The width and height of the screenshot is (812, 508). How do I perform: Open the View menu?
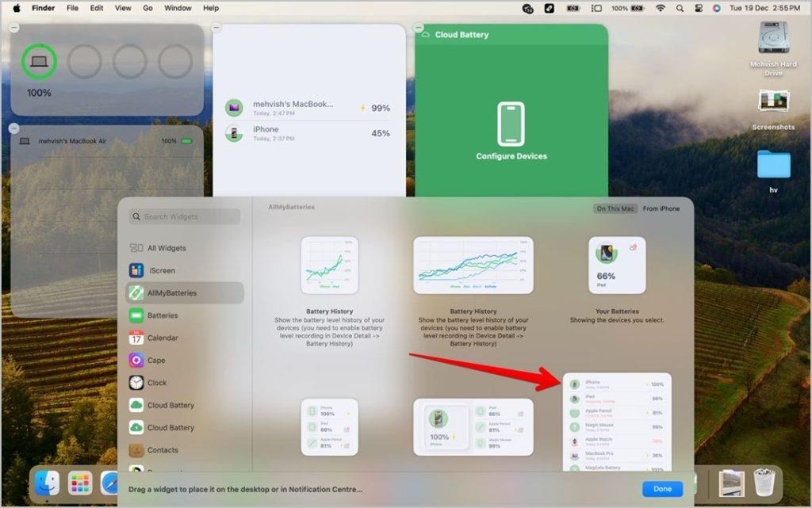pyautogui.click(x=123, y=8)
